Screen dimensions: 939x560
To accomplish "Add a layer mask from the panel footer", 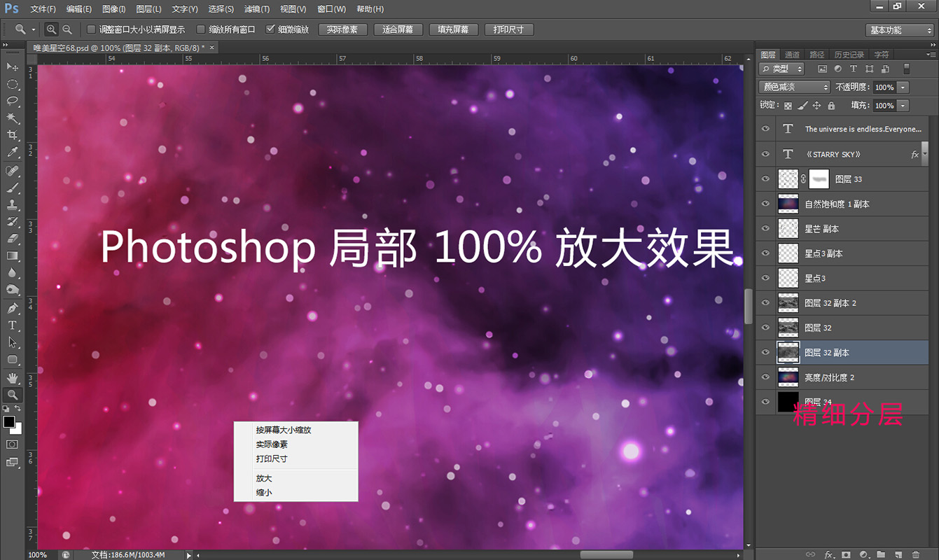I will click(847, 554).
